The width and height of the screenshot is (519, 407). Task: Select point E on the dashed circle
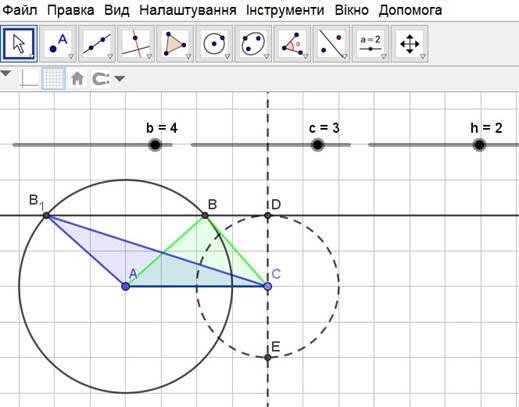pyautogui.click(x=267, y=357)
